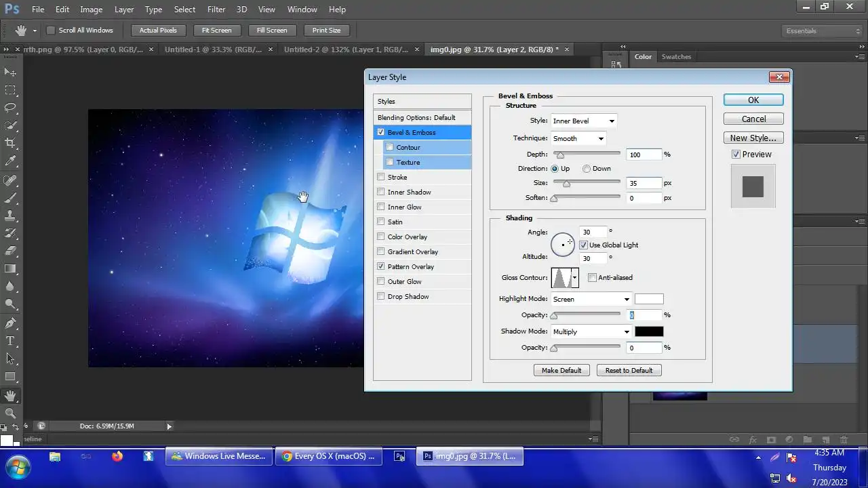Screen dimensions: 868x488
Task: Select the Rectangle shape tool
Action: [x=10, y=377]
